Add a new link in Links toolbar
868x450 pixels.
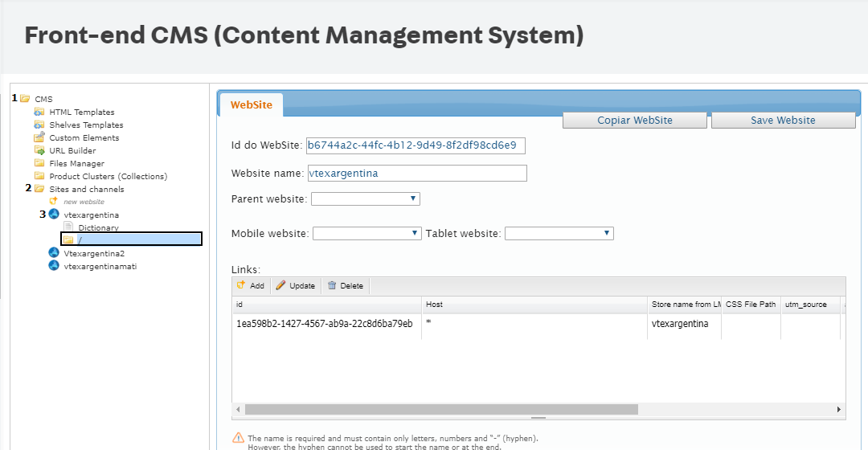click(251, 285)
